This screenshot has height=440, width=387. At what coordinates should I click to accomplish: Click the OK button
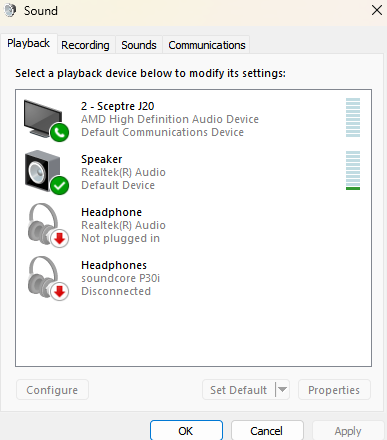pyautogui.click(x=186, y=430)
